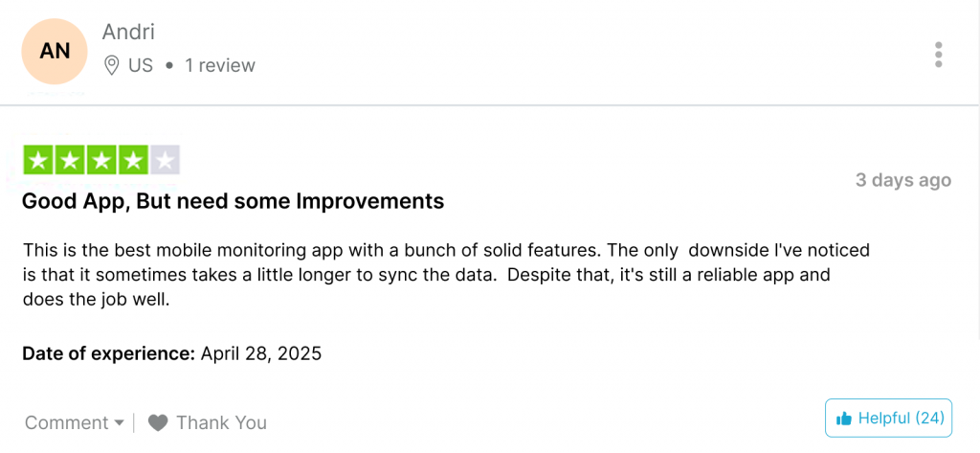
Task: Click the location pin icon
Action: [111, 65]
